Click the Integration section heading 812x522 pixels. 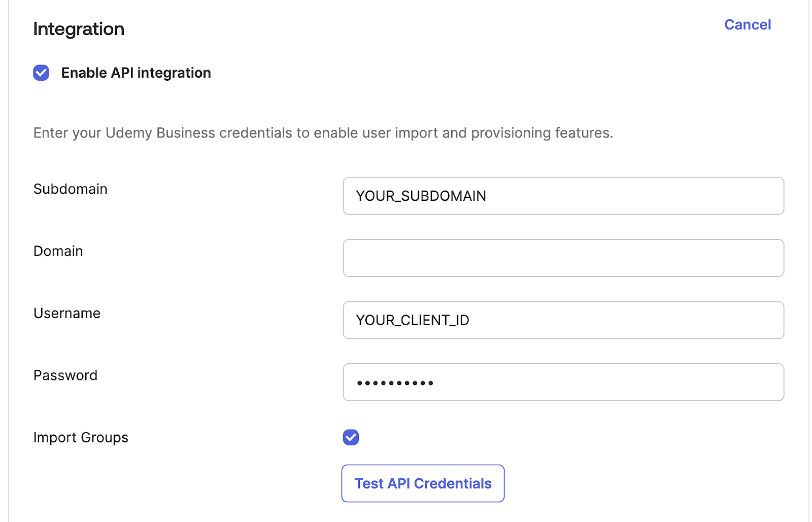[x=79, y=29]
